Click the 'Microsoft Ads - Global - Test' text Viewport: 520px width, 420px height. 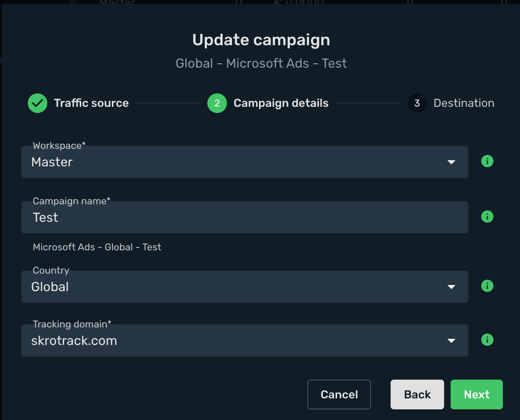click(x=97, y=247)
